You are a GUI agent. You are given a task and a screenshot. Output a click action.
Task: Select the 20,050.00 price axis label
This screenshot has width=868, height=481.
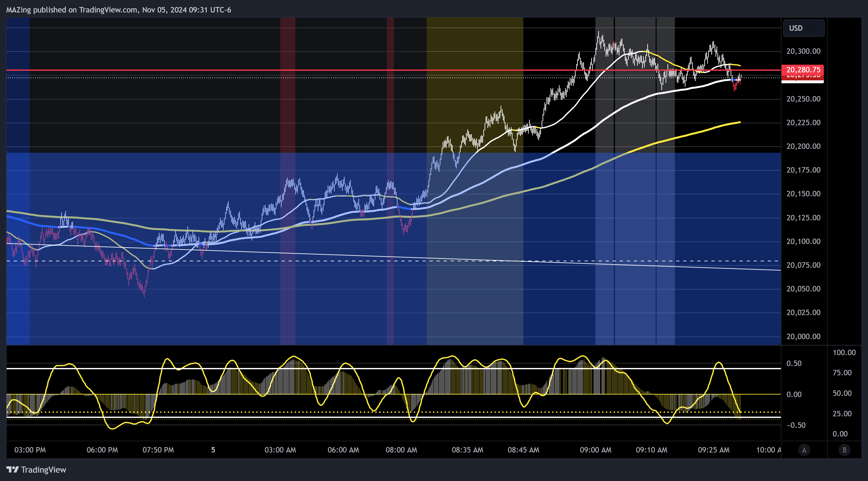point(803,289)
